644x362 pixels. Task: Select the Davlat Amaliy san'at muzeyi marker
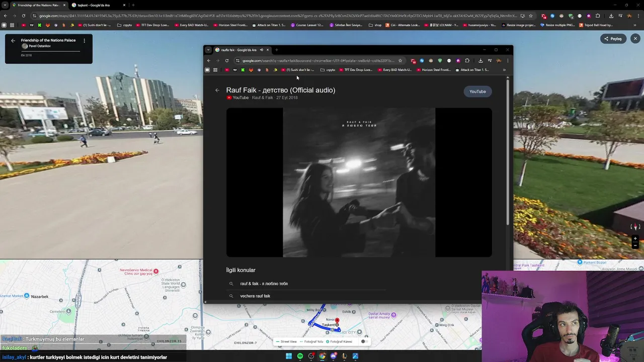point(393,315)
